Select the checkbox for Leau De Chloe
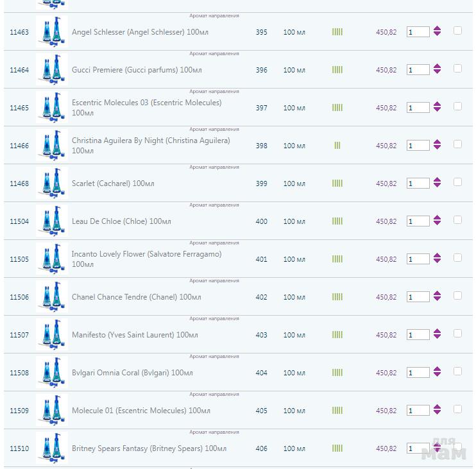The image size is (476, 469). (x=457, y=219)
